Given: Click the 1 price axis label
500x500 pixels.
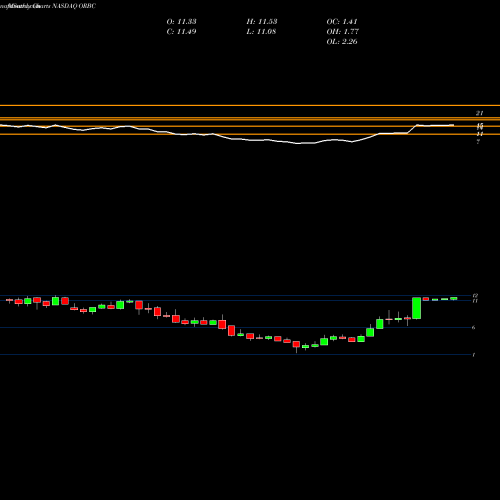Looking at the screenshot, I should click(x=474, y=355).
